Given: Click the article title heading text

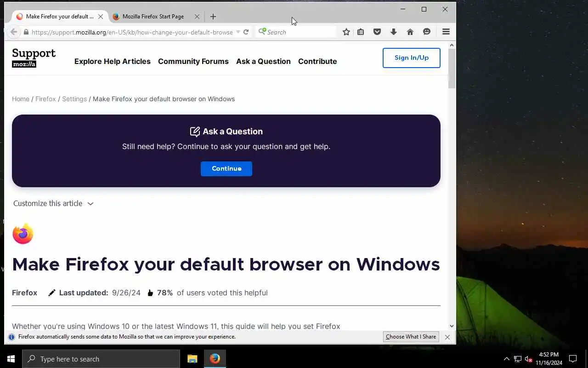Looking at the screenshot, I should [226, 264].
